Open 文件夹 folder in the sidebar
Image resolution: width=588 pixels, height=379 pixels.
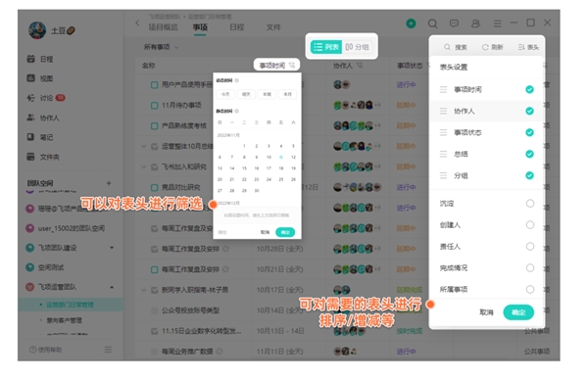[x=43, y=157]
